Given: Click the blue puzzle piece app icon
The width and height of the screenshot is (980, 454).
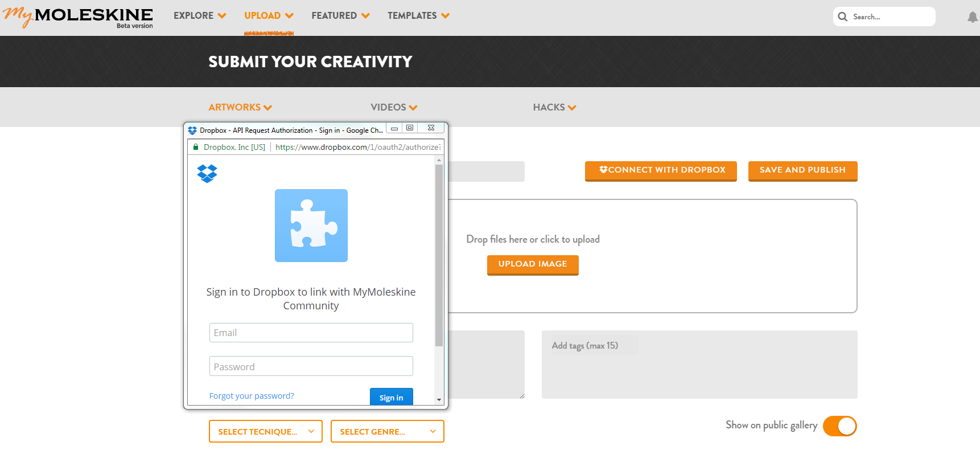Looking at the screenshot, I should (311, 226).
